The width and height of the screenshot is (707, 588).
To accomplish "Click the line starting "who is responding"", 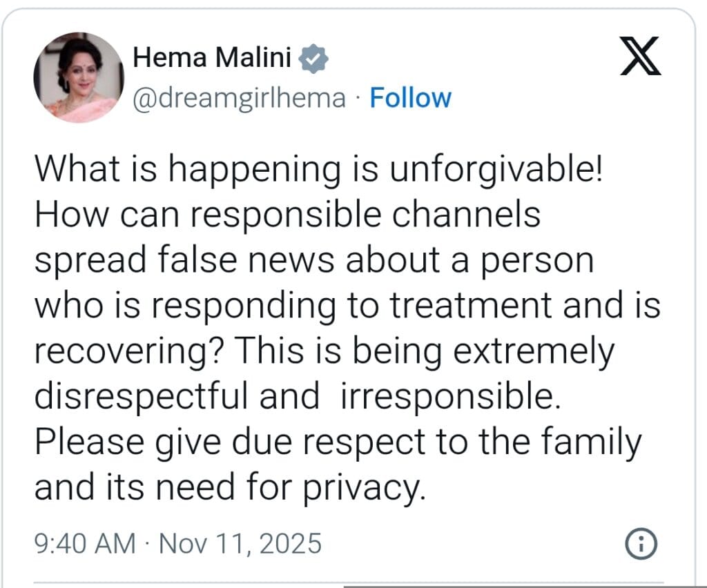I will pyautogui.click(x=347, y=306).
